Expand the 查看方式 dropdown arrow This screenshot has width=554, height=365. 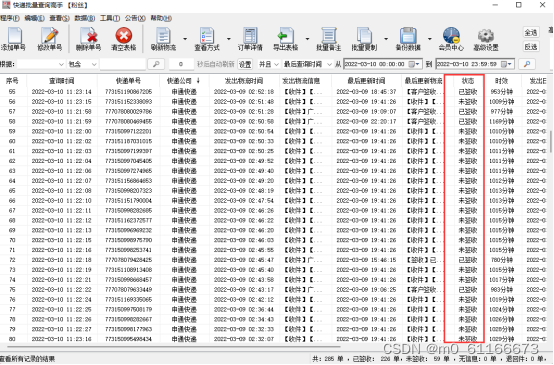[229, 39]
